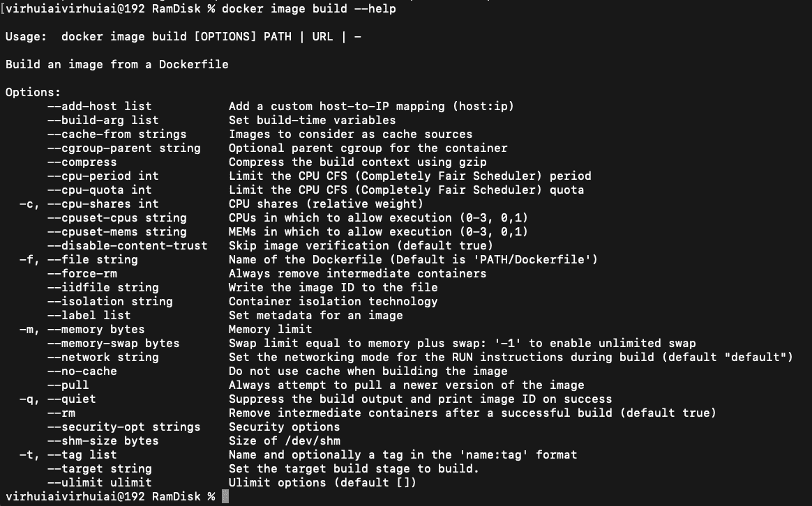Click the --add-host list option text
The image size is (812, 506).
(x=100, y=106)
